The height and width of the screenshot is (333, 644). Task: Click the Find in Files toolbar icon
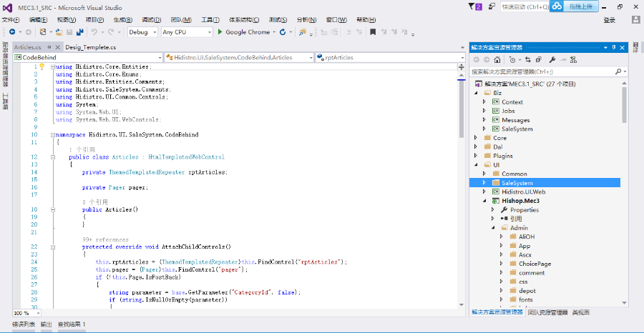tap(303, 32)
